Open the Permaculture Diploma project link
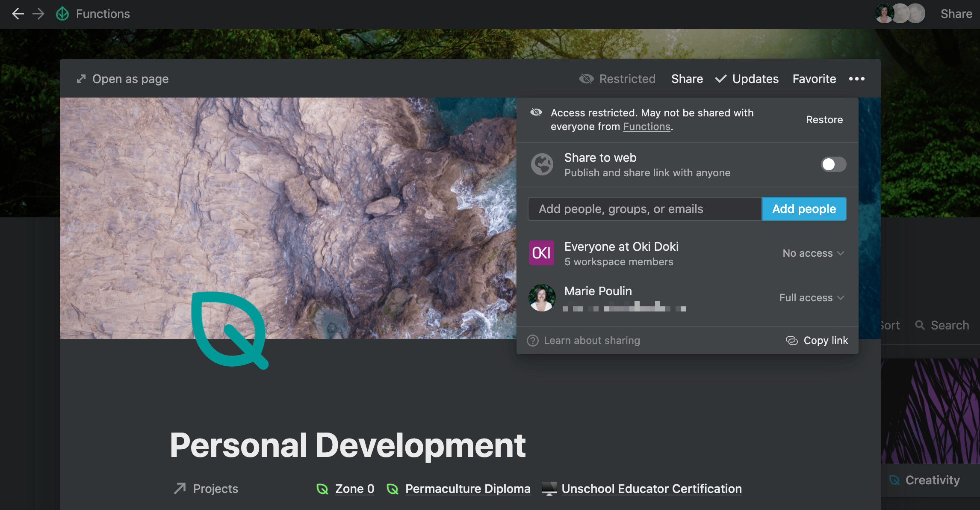The image size is (980, 510). (x=468, y=489)
